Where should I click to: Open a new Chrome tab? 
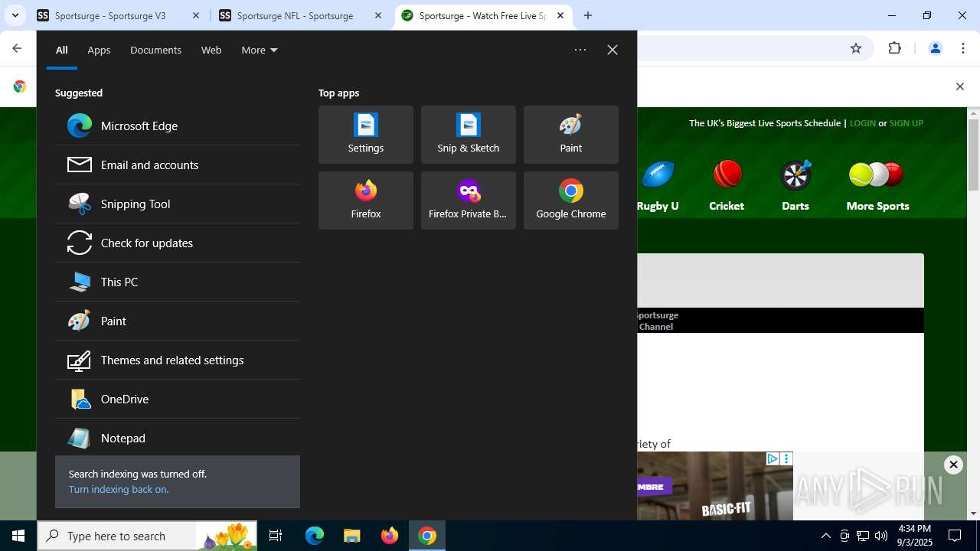coord(588,15)
